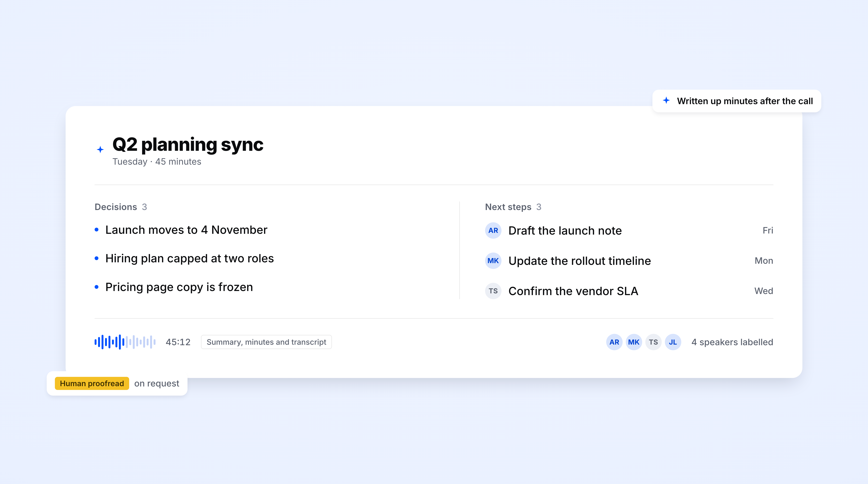Select "Hiring plan capped at two roles" decision

(x=189, y=259)
